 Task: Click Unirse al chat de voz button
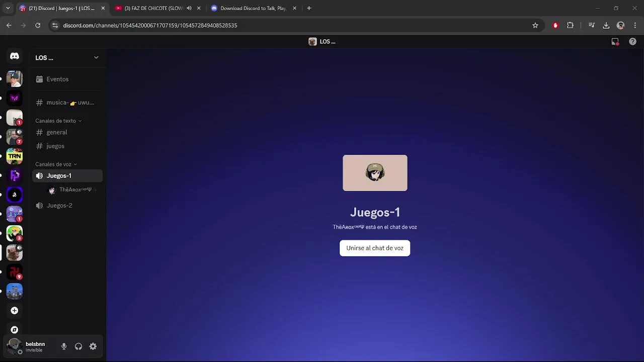[x=375, y=248]
